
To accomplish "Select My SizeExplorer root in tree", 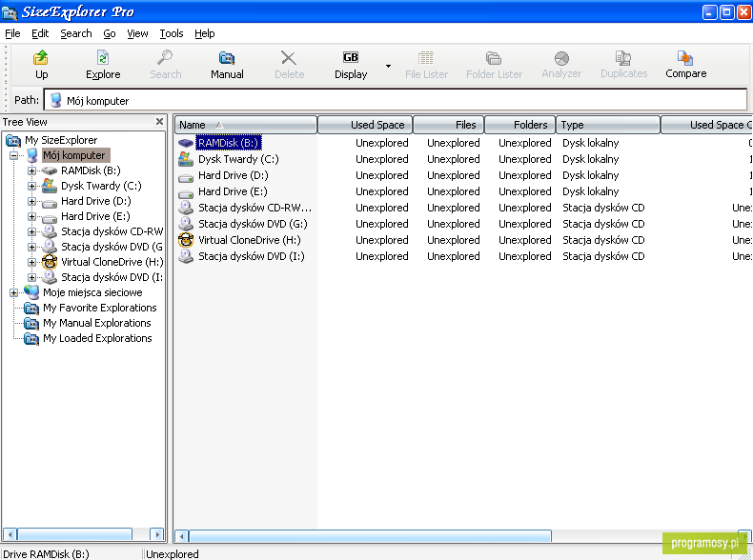I will [x=61, y=140].
